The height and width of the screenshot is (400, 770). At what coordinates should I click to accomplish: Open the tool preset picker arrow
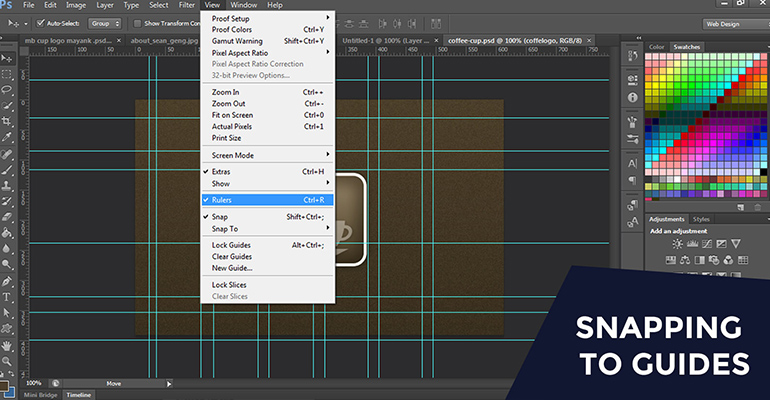pyautogui.click(x=26, y=24)
